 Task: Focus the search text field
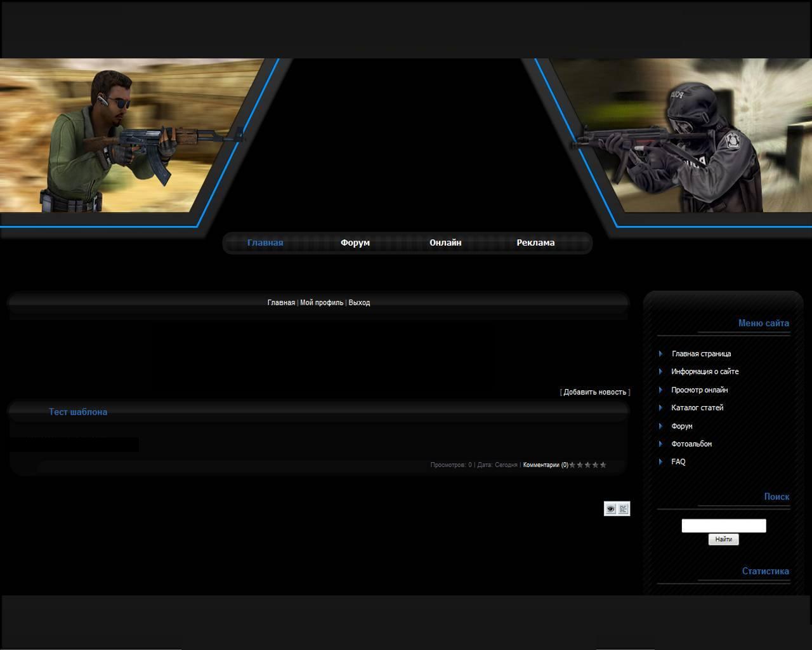(x=723, y=526)
